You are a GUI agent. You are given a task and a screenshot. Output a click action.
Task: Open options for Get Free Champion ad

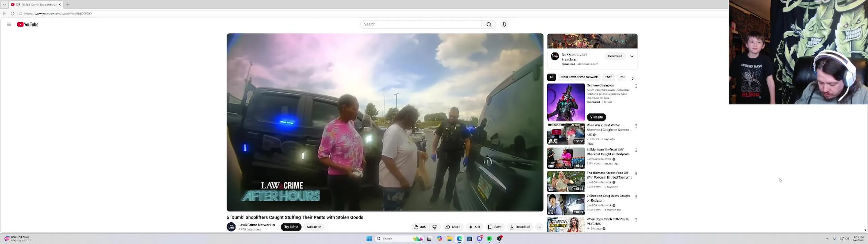click(636, 86)
